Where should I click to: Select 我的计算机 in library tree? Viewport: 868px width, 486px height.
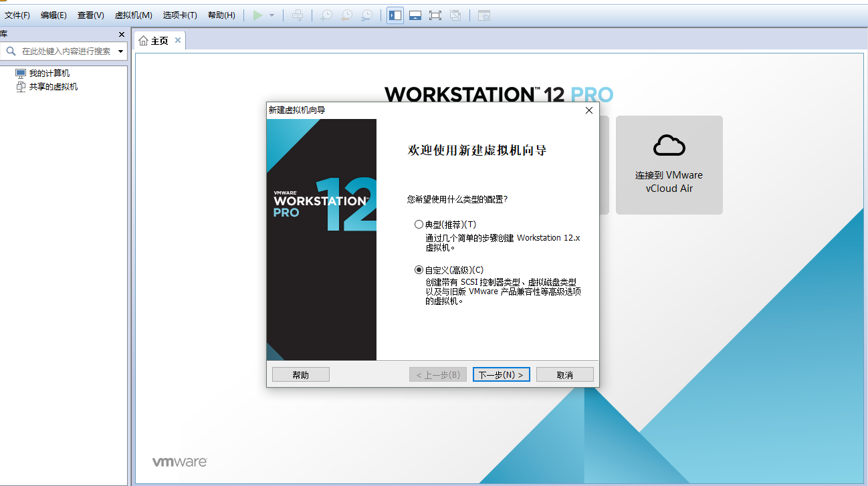coord(49,74)
